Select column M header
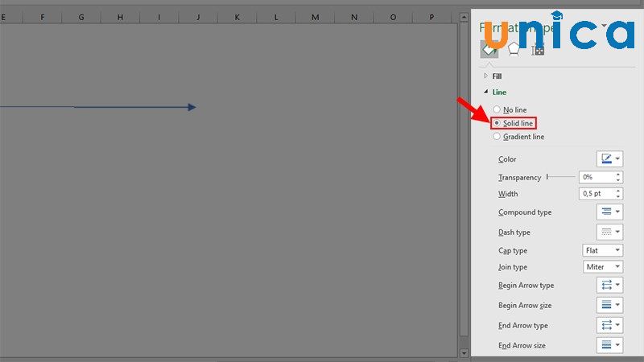The width and height of the screenshot is (644, 362). (x=315, y=17)
